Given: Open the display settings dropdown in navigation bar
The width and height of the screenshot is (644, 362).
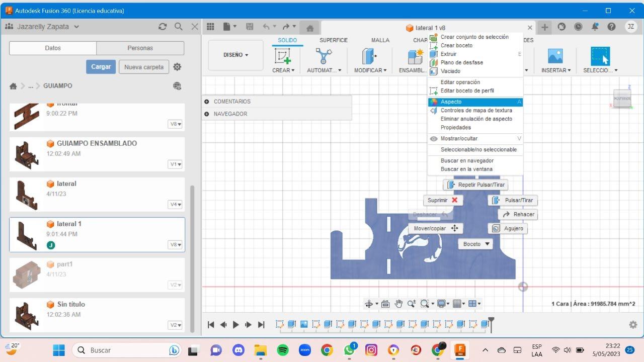Looking at the screenshot, I should tap(443, 304).
